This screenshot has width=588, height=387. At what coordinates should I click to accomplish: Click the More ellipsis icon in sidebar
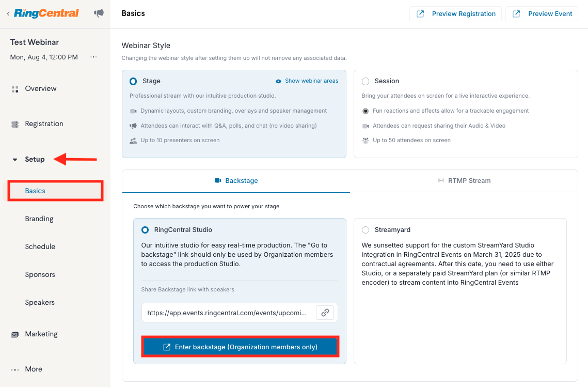tap(15, 370)
